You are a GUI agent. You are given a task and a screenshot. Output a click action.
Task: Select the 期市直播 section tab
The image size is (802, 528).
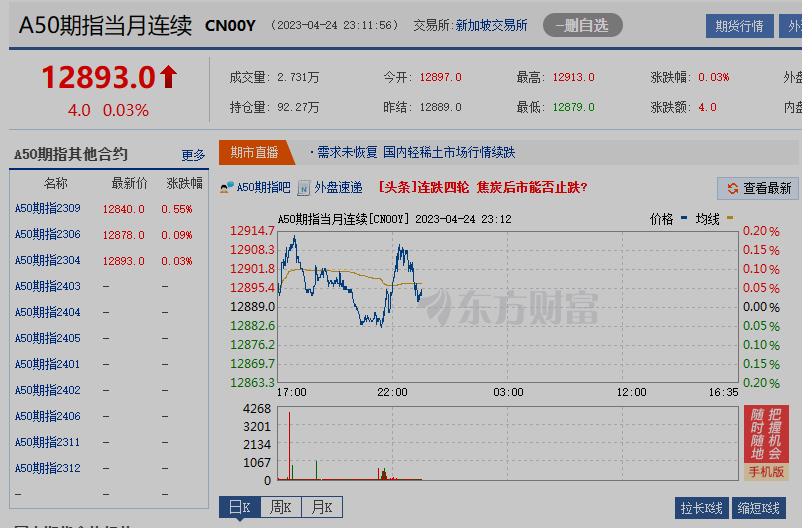[x=254, y=152]
